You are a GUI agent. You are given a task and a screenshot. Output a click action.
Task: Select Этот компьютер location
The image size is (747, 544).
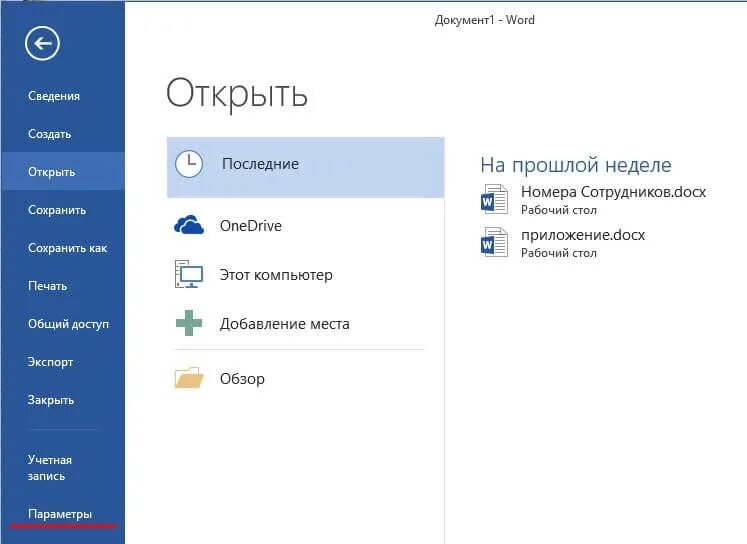[276, 275]
